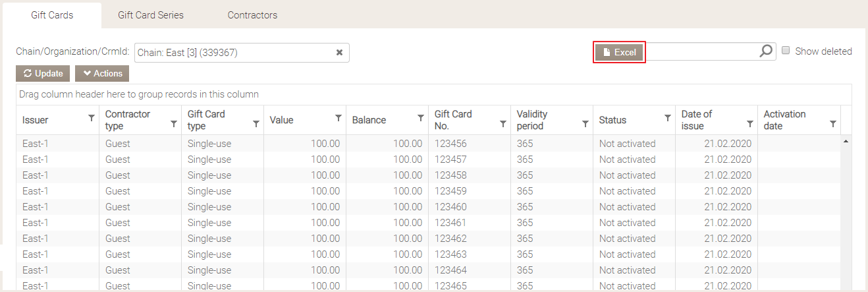Open the Contractors tab
Screen dimensions: 868x292
252,15
